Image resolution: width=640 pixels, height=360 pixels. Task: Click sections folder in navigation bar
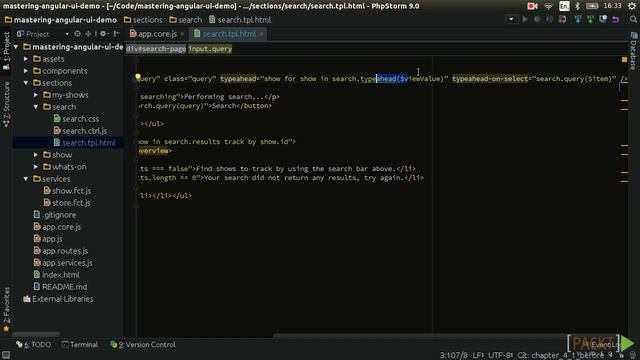pos(143,20)
